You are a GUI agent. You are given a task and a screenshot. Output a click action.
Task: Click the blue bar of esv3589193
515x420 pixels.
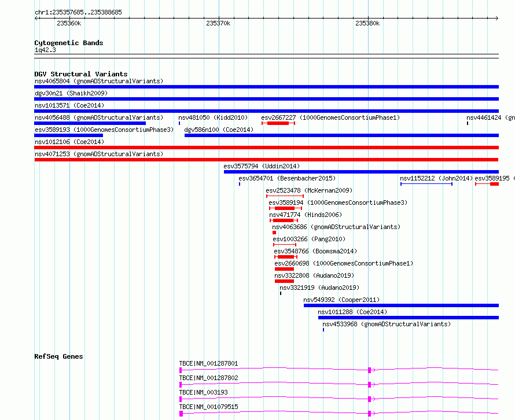[69, 135]
